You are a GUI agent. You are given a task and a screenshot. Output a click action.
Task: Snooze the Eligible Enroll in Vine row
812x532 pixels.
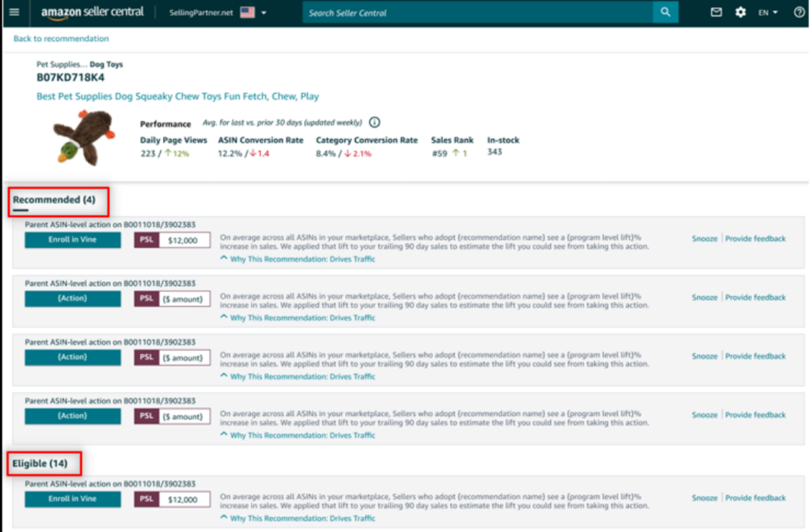pyautogui.click(x=704, y=498)
